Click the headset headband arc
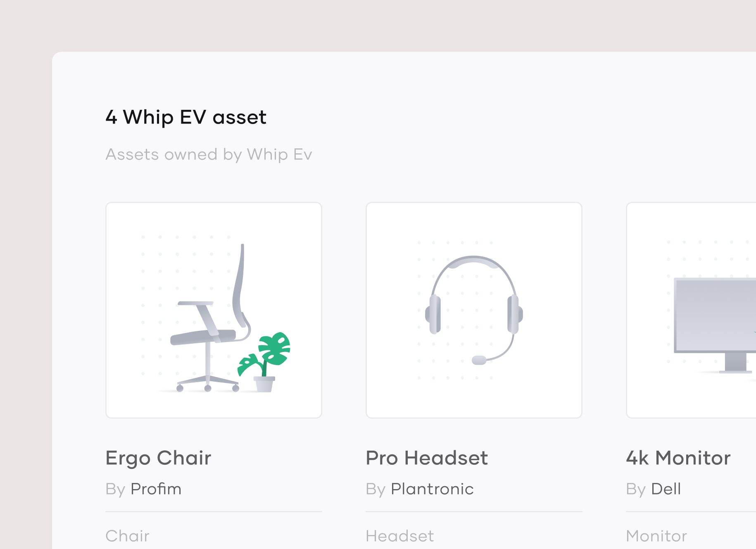 click(x=473, y=261)
